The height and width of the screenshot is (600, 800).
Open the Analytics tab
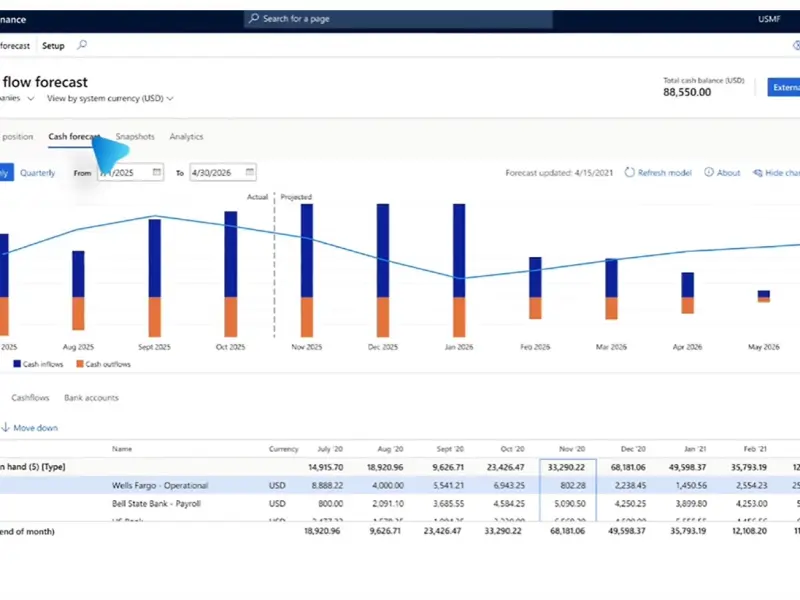186,137
